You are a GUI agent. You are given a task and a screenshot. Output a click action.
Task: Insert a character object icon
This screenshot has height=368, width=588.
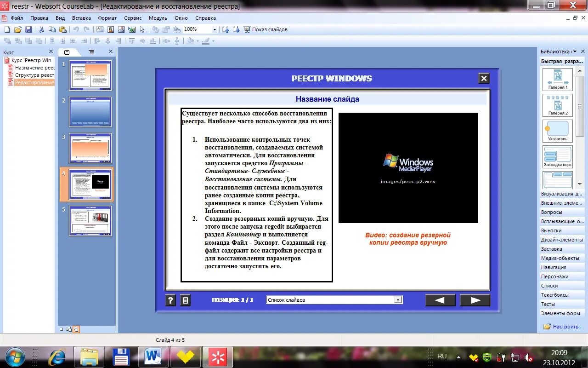111,29
